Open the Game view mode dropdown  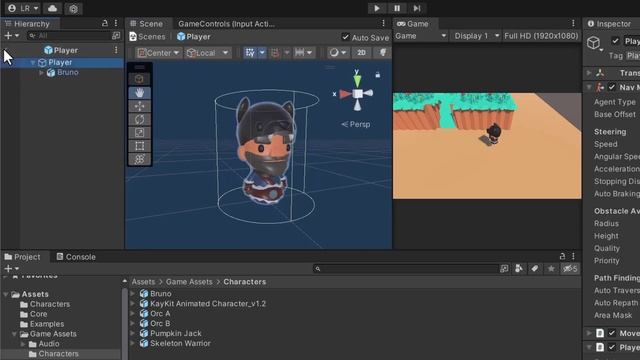coord(420,36)
